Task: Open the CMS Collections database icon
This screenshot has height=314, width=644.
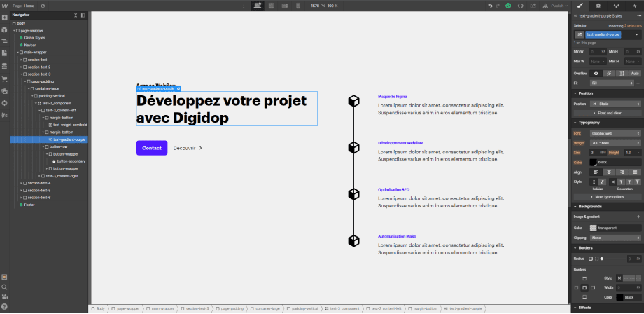Action: point(4,66)
